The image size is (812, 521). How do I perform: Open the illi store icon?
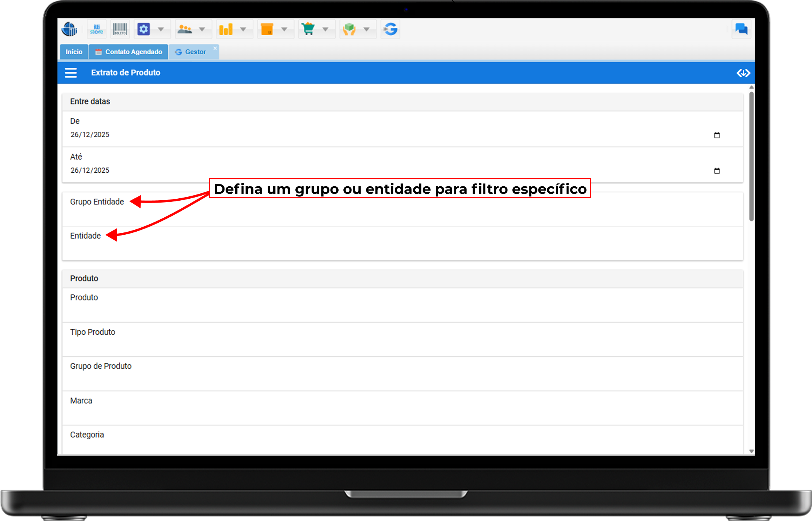click(x=96, y=29)
